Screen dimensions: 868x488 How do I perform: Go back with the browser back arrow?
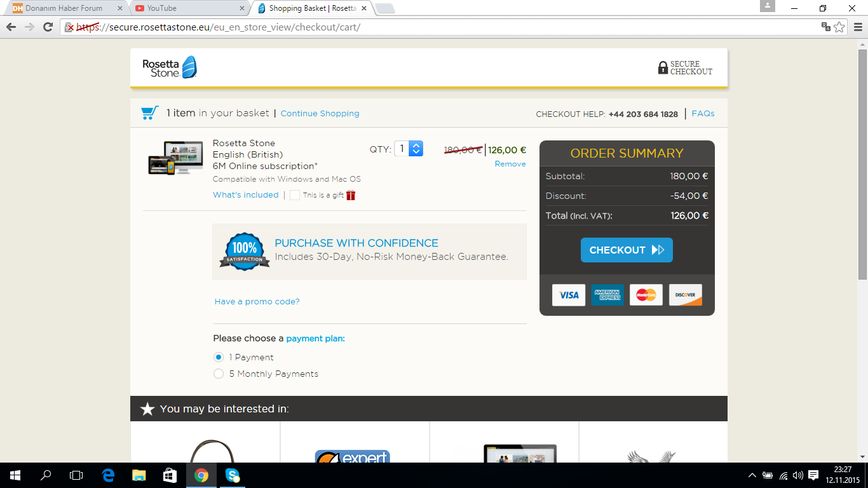11,27
